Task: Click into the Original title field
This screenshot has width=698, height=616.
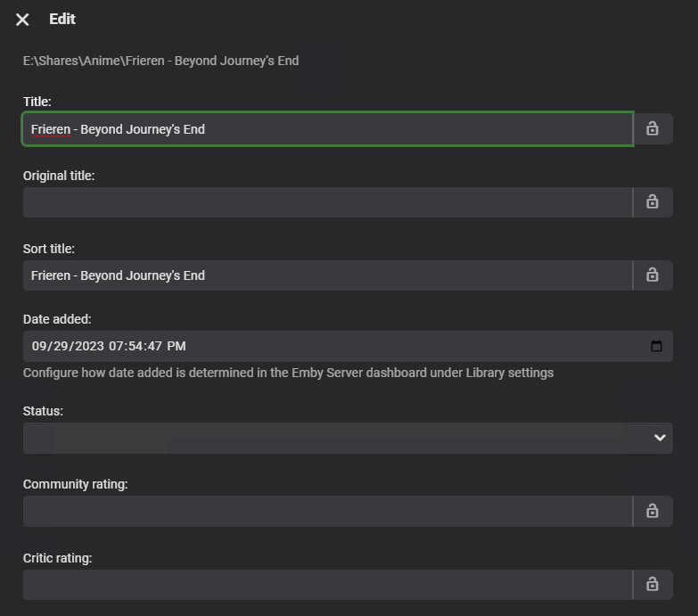Action: (x=327, y=202)
